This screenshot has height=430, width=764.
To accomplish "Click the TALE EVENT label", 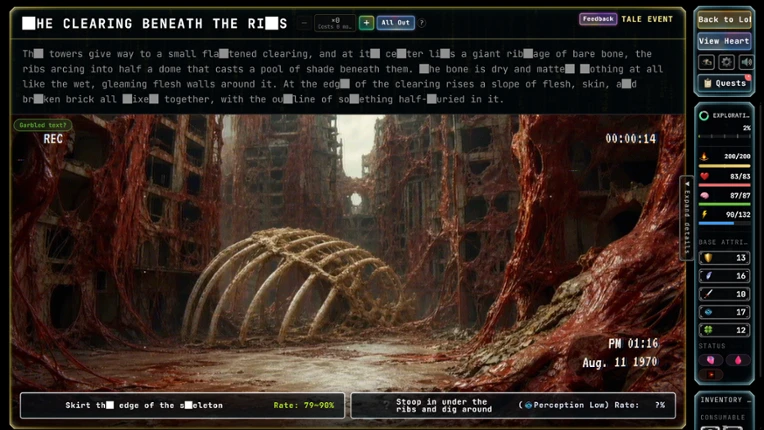I will click(x=647, y=19).
